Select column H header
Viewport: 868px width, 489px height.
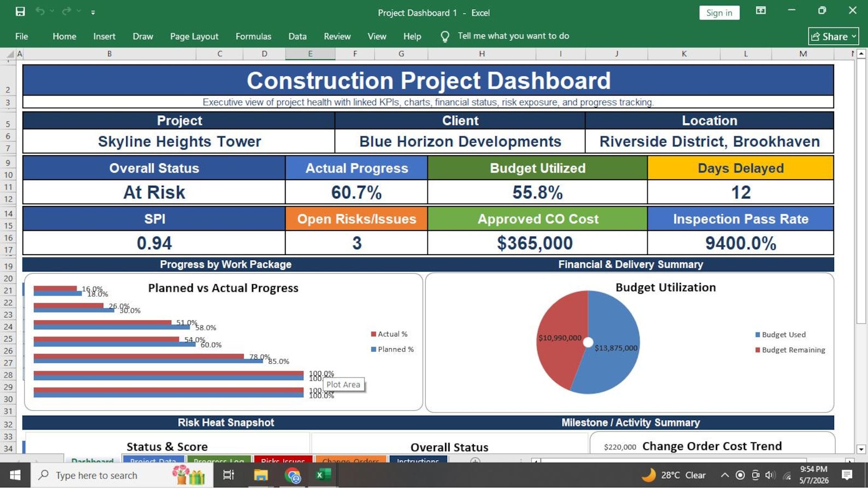point(482,54)
